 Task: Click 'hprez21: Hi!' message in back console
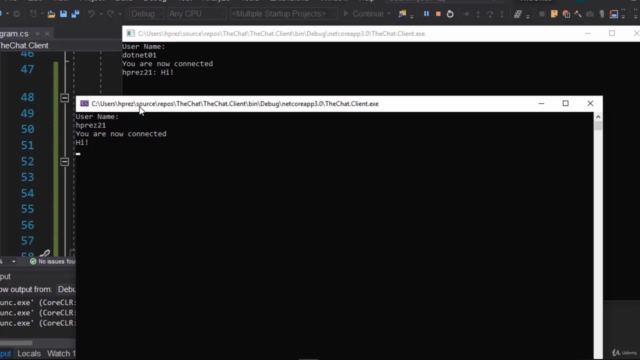coord(148,73)
